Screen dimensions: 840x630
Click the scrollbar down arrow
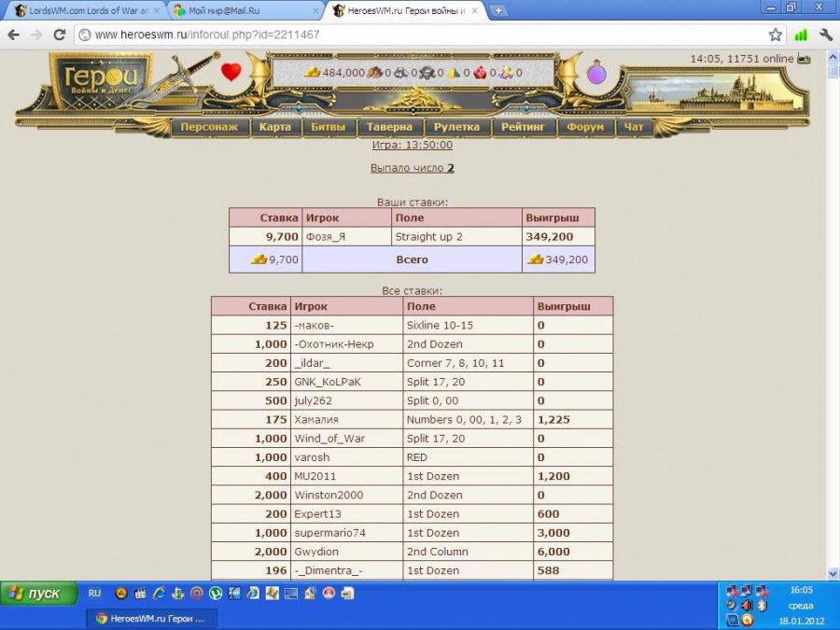pyautogui.click(x=833, y=573)
